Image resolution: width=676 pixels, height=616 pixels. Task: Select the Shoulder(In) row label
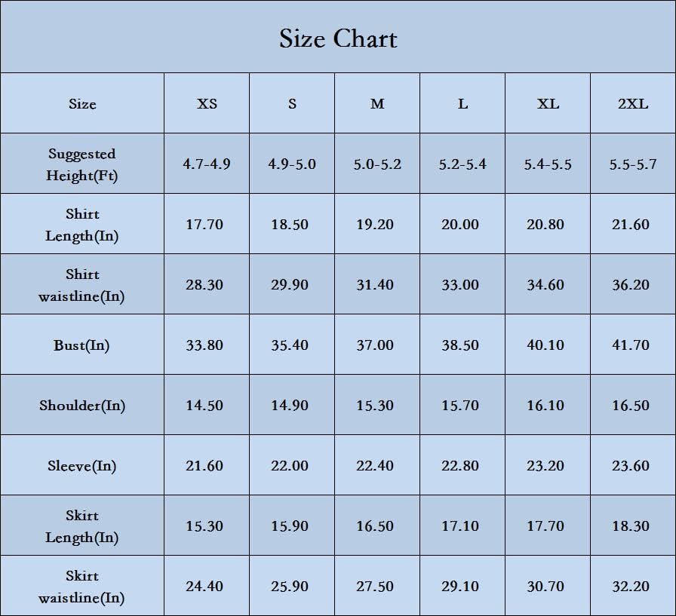(x=82, y=406)
